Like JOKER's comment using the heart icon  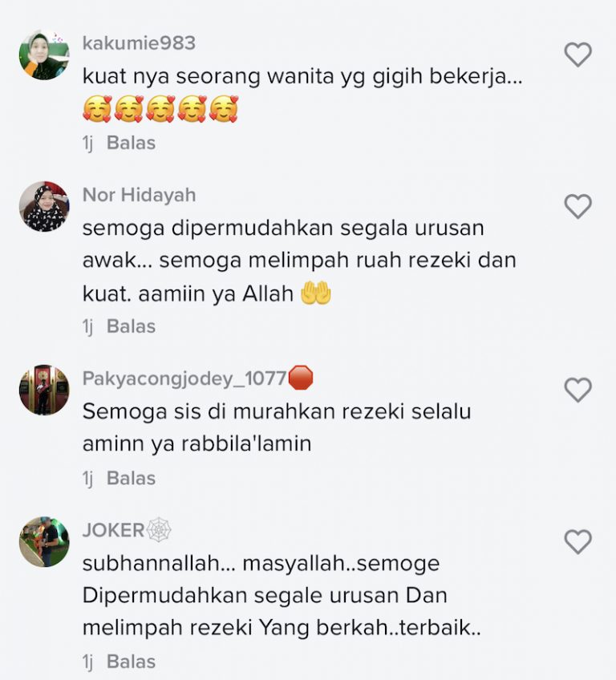(x=577, y=541)
